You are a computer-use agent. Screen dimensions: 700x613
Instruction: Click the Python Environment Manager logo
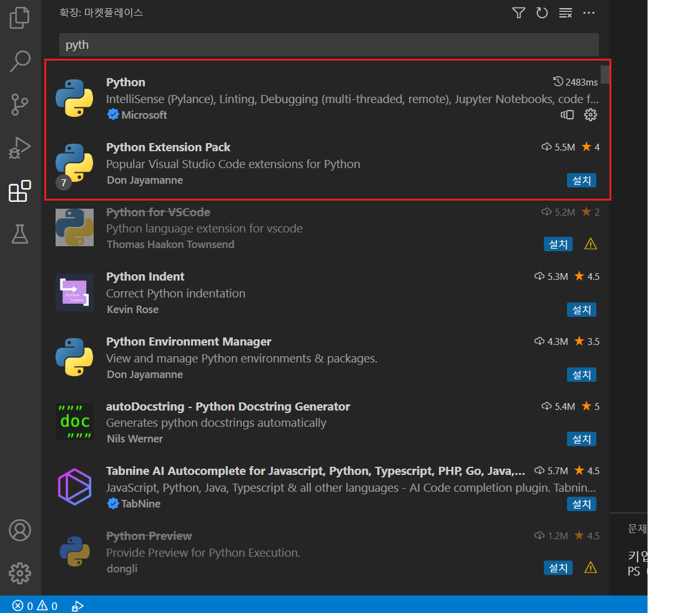click(74, 357)
